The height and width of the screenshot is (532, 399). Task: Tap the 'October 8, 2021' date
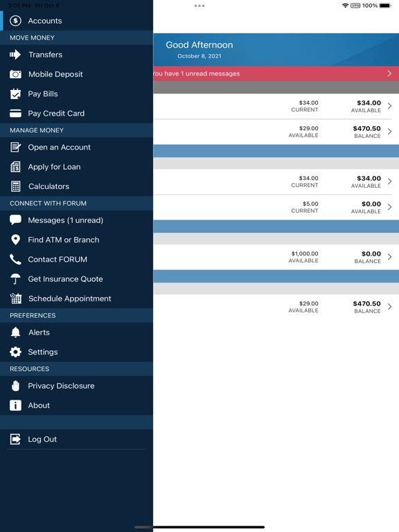pos(199,56)
